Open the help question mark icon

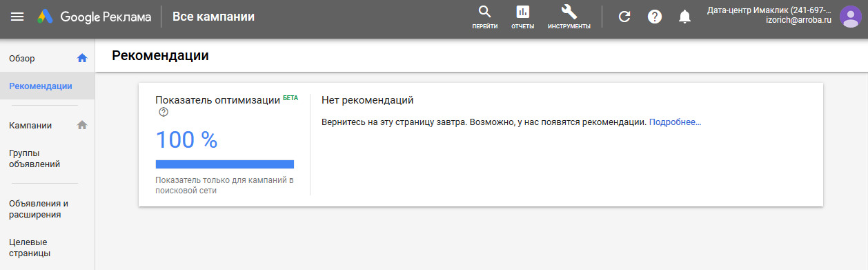click(x=655, y=17)
